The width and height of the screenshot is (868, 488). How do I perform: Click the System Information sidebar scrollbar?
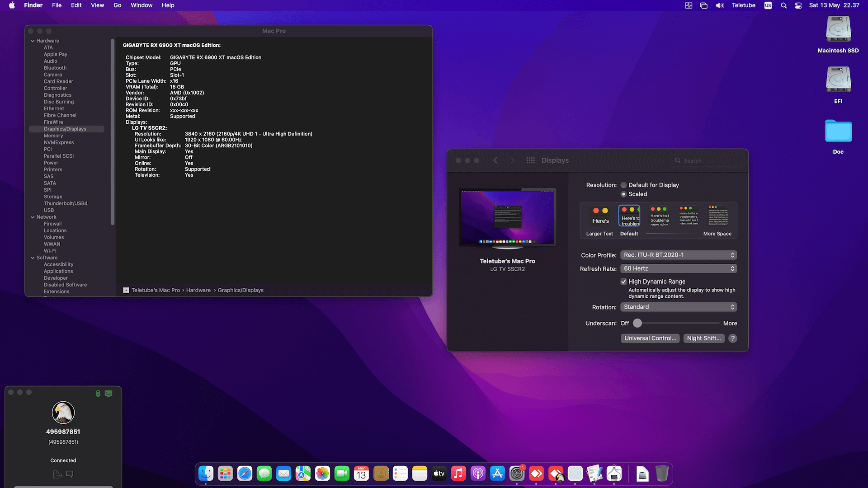pyautogui.click(x=113, y=132)
